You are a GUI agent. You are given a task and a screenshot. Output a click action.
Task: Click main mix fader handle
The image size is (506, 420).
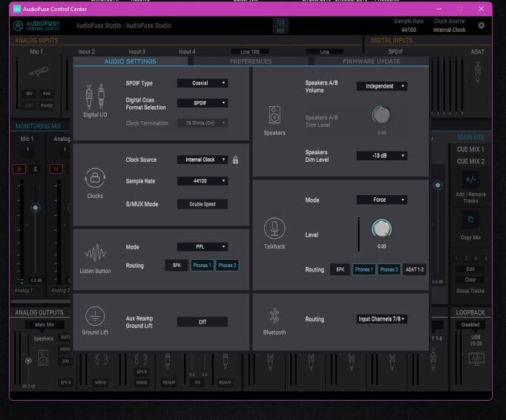point(438,186)
